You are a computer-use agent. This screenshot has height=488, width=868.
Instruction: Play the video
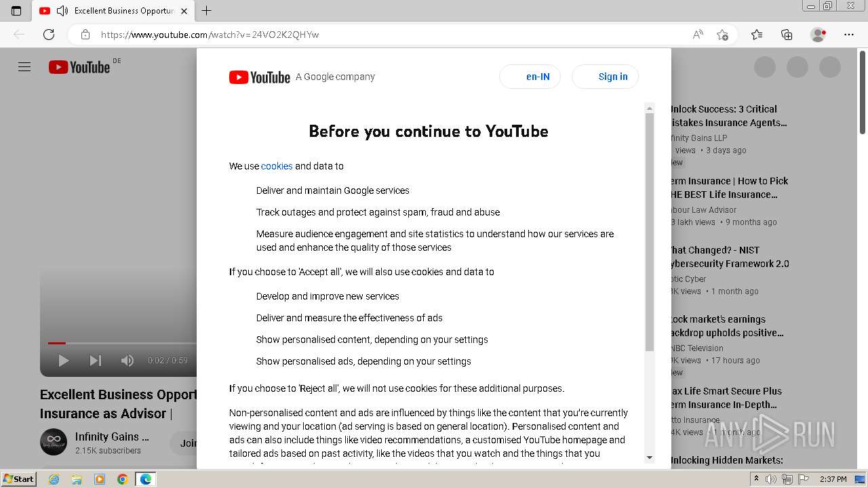(64, 361)
